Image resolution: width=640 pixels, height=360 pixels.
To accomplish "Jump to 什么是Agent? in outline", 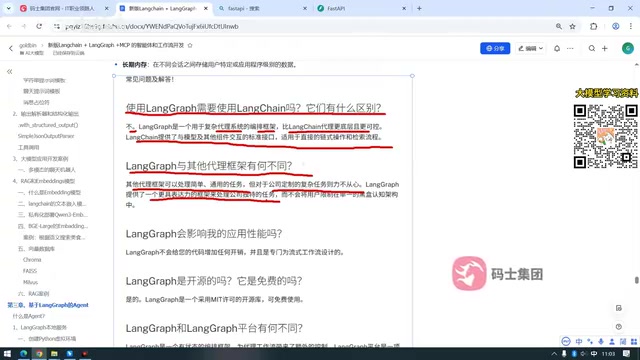I will 29,316.
